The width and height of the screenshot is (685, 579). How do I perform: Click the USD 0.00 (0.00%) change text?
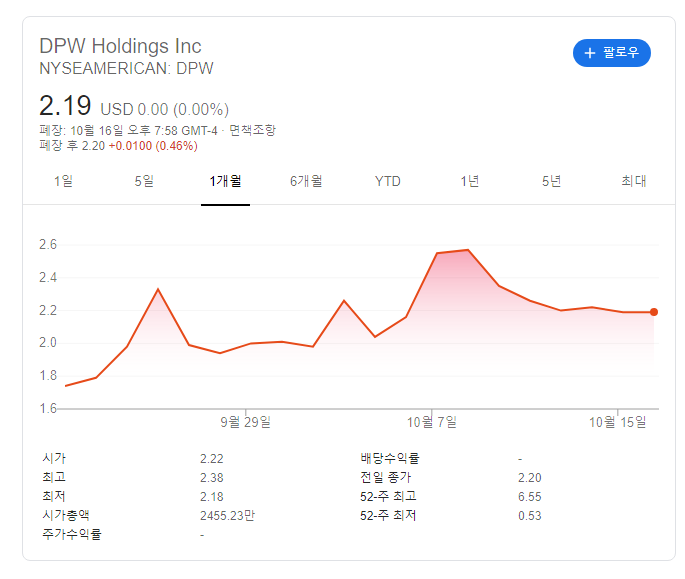click(x=165, y=109)
